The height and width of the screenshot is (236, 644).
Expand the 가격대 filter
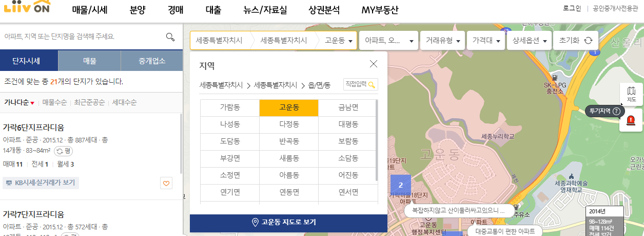coord(486,41)
